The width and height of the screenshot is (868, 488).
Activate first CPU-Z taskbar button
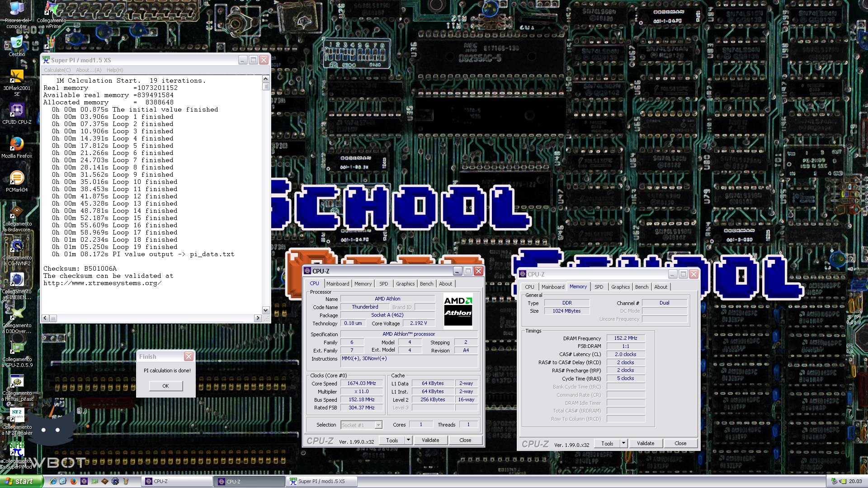pyautogui.click(x=177, y=481)
